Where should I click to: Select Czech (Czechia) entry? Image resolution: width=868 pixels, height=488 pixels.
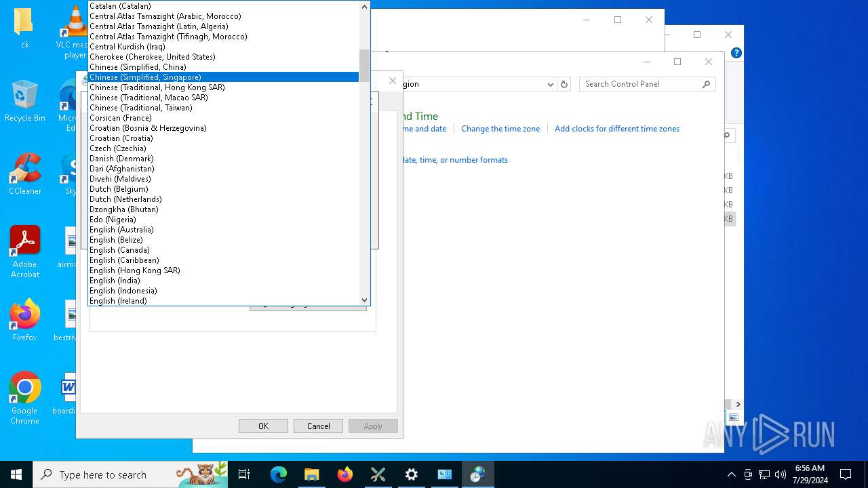point(223,148)
